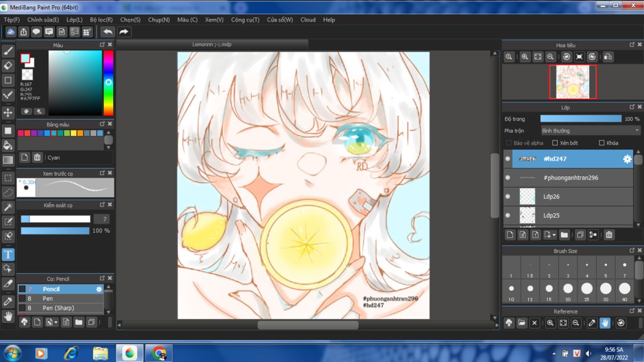Open Pencil brush settings gear
Viewport: 644px width, 362px height.
pos(99,289)
